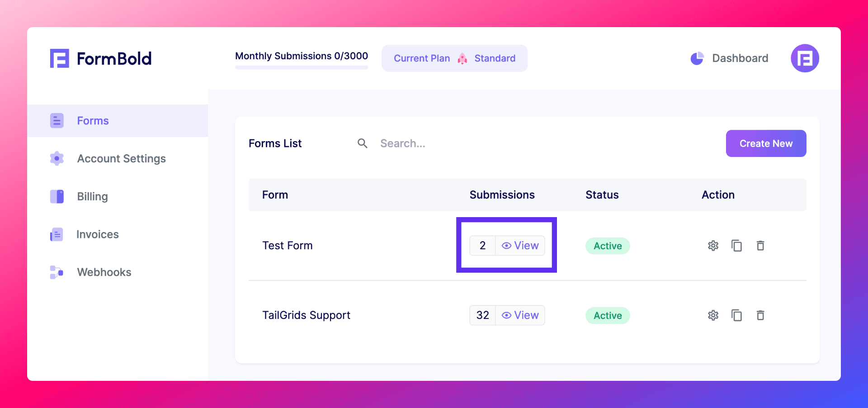The width and height of the screenshot is (868, 408).
Task: Click the Billing icon in sidebar
Action: click(57, 196)
